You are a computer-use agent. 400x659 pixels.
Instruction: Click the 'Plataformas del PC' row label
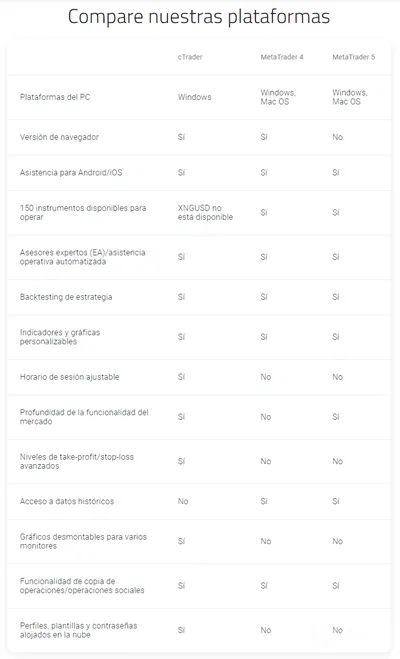pyautogui.click(x=55, y=97)
